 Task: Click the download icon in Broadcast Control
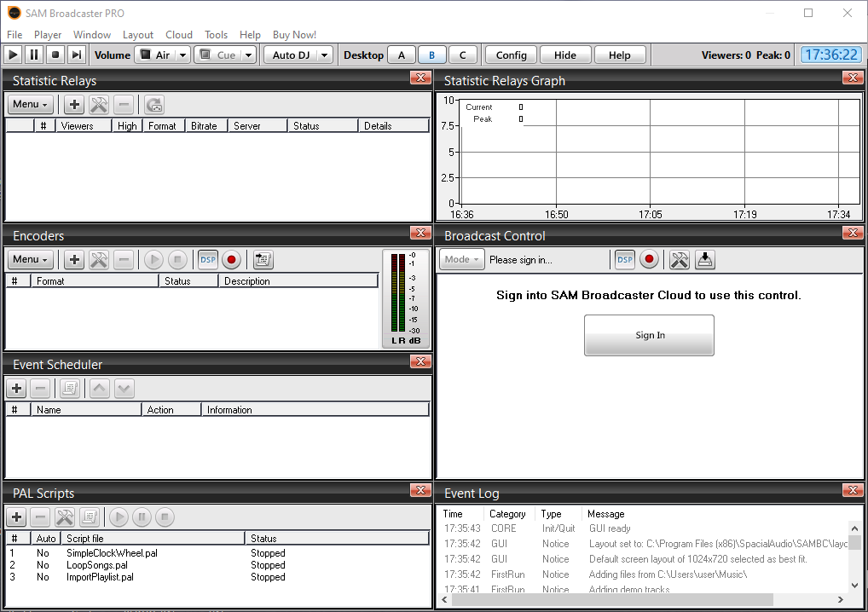pyautogui.click(x=704, y=259)
